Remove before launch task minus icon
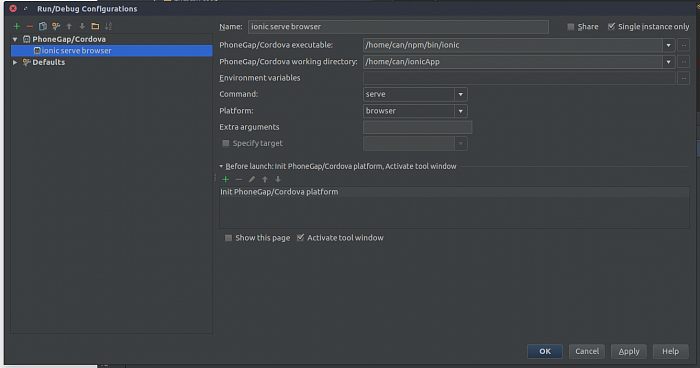700x368 pixels. [238, 179]
